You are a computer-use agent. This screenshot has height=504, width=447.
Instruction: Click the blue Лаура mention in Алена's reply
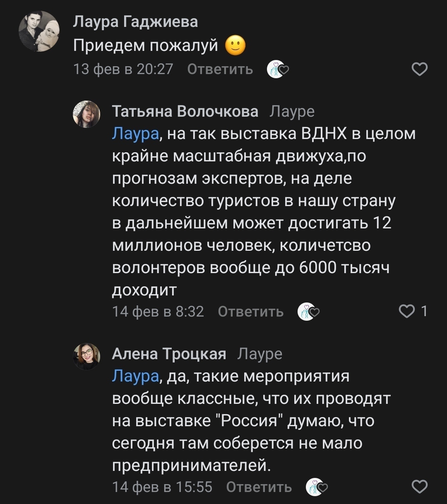(x=135, y=376)
